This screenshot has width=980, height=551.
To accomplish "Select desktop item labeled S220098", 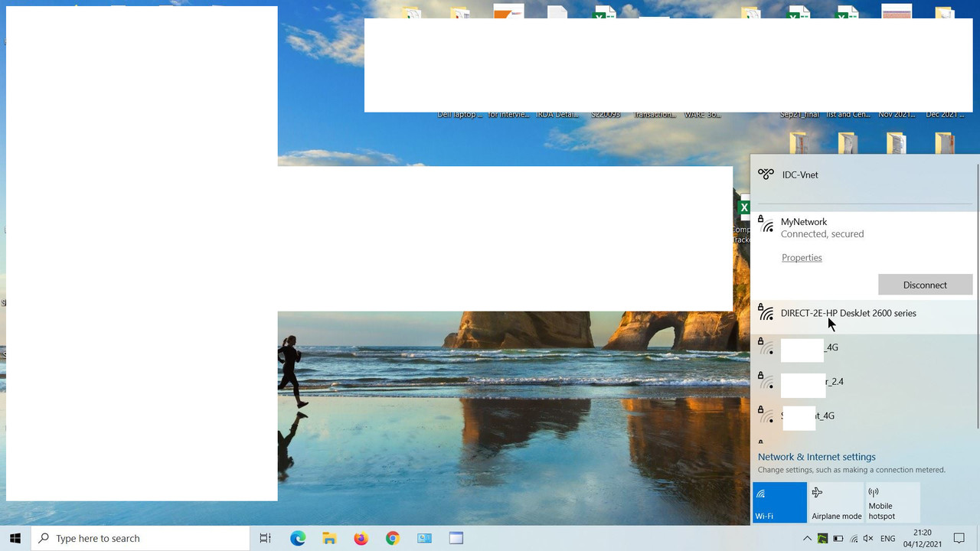I will click(606, 115).
